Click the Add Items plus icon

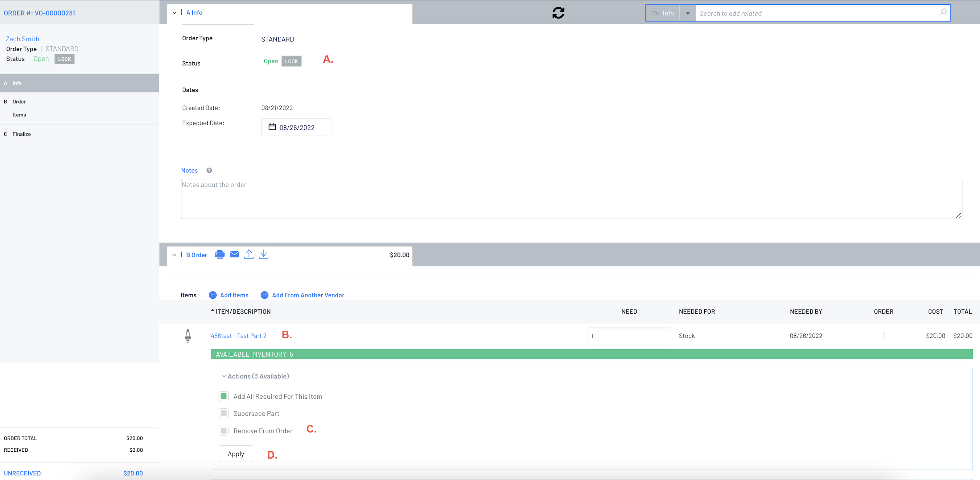(213, 295)
